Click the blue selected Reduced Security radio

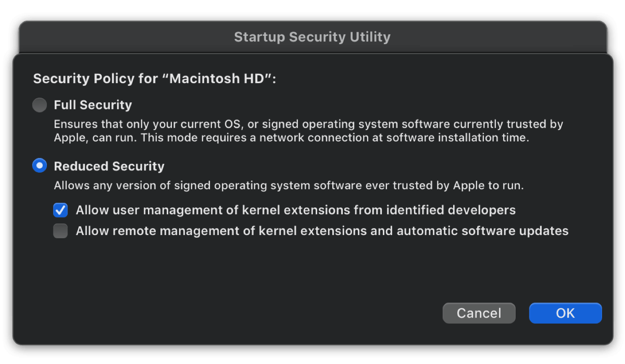40,166
